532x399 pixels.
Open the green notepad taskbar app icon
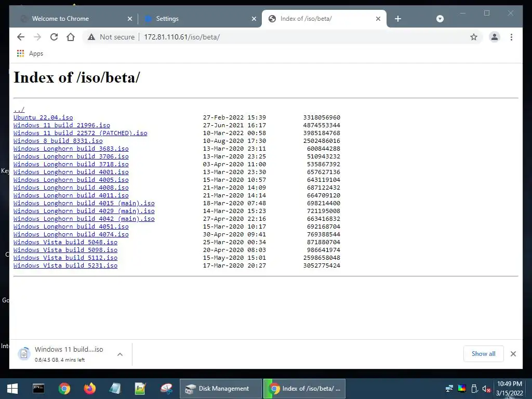point(140,389)
